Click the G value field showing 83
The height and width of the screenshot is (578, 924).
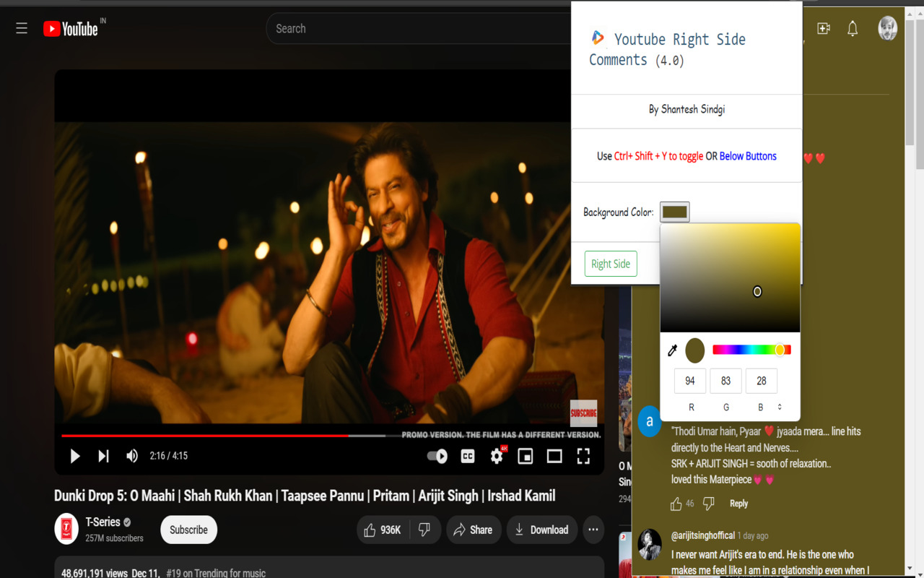725,381
